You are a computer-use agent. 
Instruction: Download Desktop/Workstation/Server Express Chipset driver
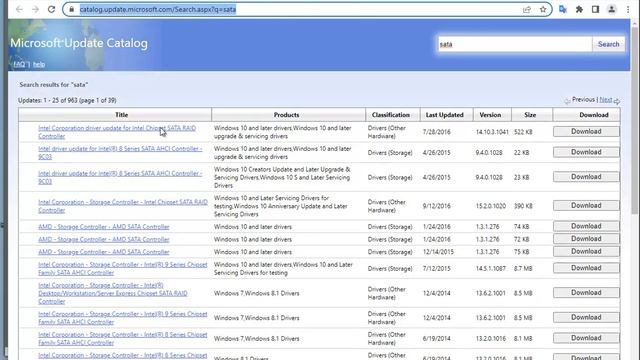click(x=586, y=292)
